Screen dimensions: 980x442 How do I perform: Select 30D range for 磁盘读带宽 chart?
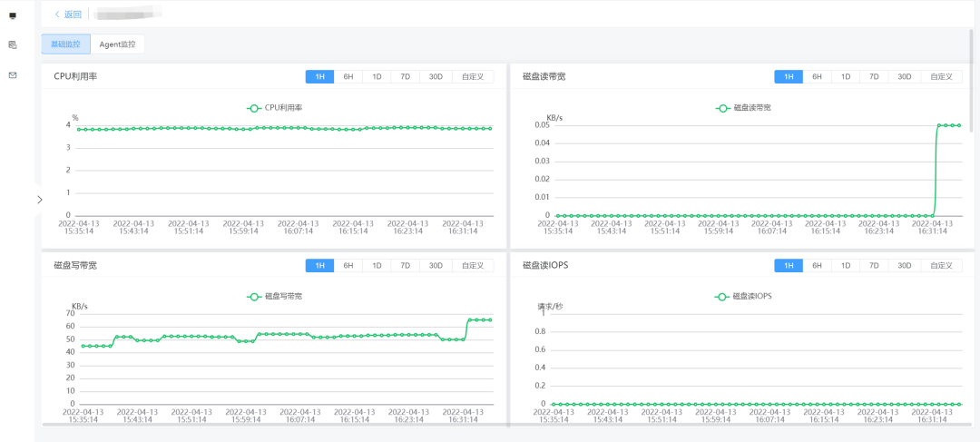[x=905, y=76]
